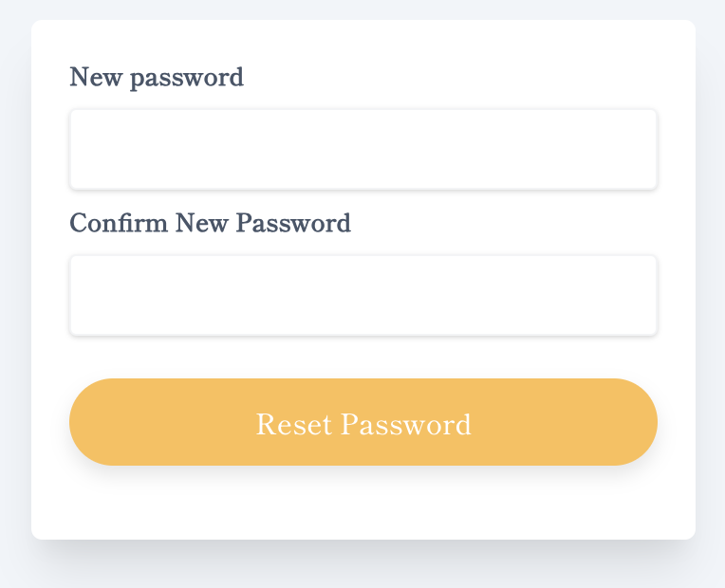725x588 pixels.
Task: Click inside the upper empty text field
Action: (363, 149)
